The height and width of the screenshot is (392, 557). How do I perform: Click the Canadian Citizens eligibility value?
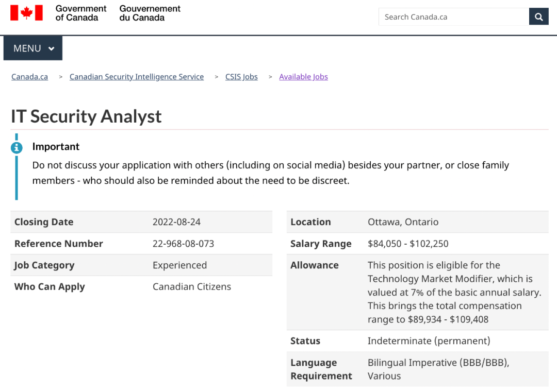click(192, 287)
